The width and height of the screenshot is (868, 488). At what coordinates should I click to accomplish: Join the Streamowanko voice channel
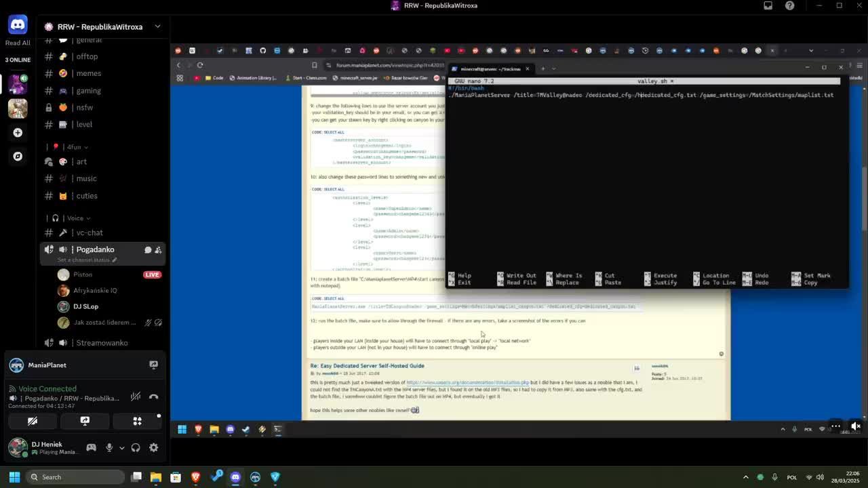tap(102, 343)
